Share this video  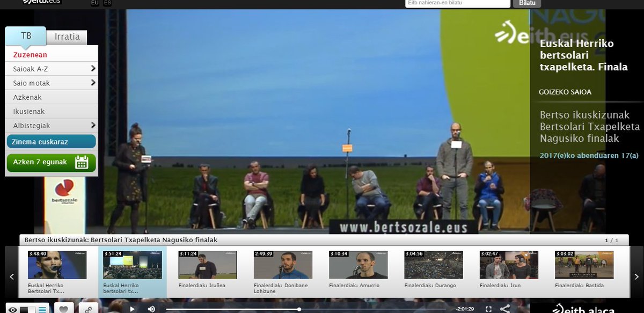[505, 309]
